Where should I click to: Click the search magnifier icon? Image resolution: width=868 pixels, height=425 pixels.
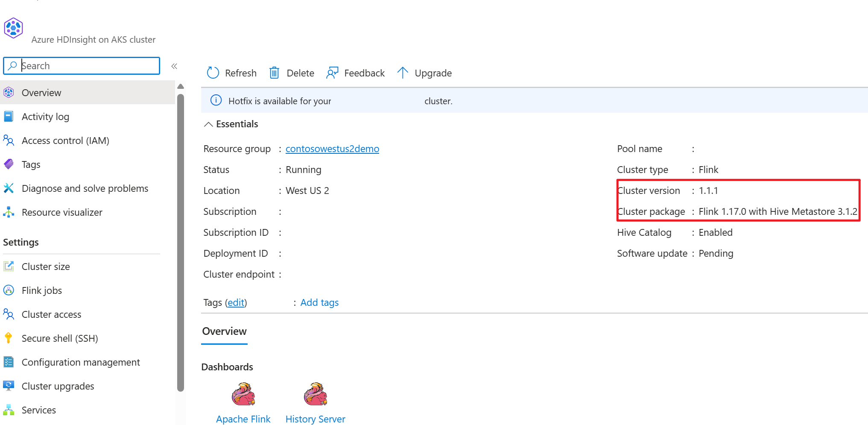coord(12,66)
